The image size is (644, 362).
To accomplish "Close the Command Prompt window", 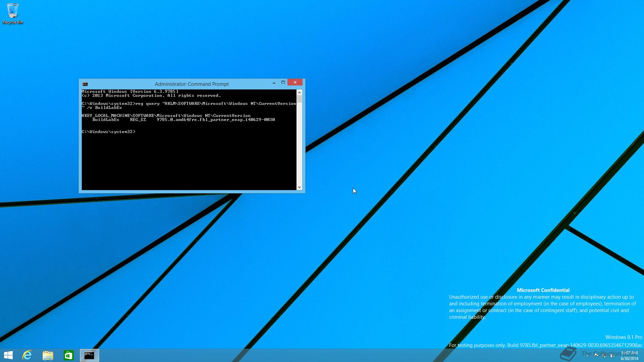I will [x=295, y=82].
